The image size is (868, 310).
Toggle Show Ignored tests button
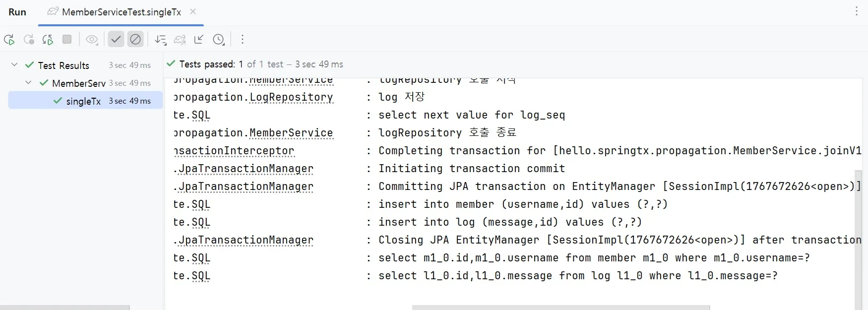135,39
